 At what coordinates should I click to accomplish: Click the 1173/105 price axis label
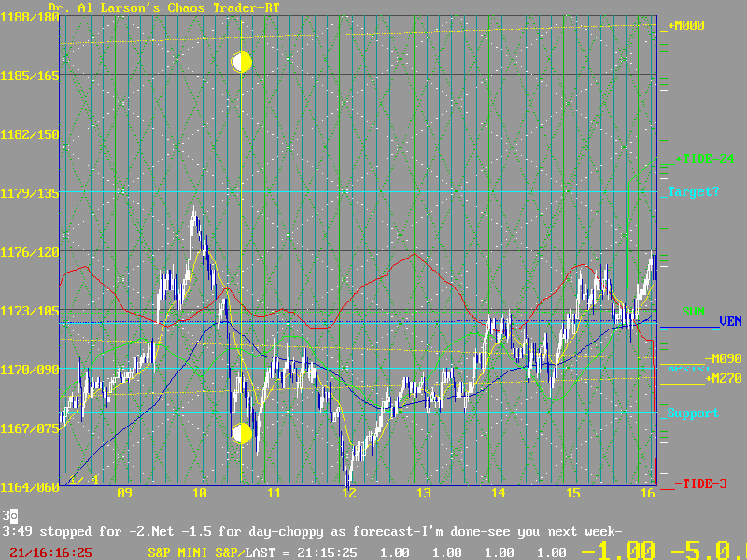(x=30, y=311)
